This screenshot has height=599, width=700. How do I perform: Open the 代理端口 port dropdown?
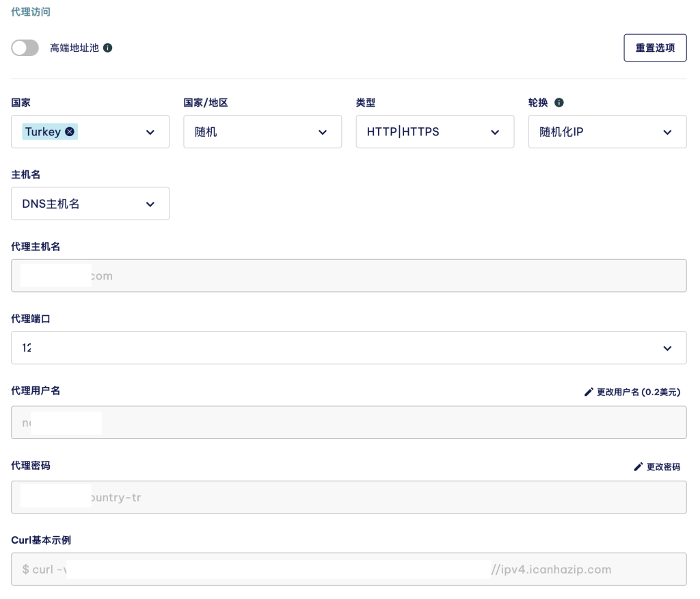[x=349, y=347]
